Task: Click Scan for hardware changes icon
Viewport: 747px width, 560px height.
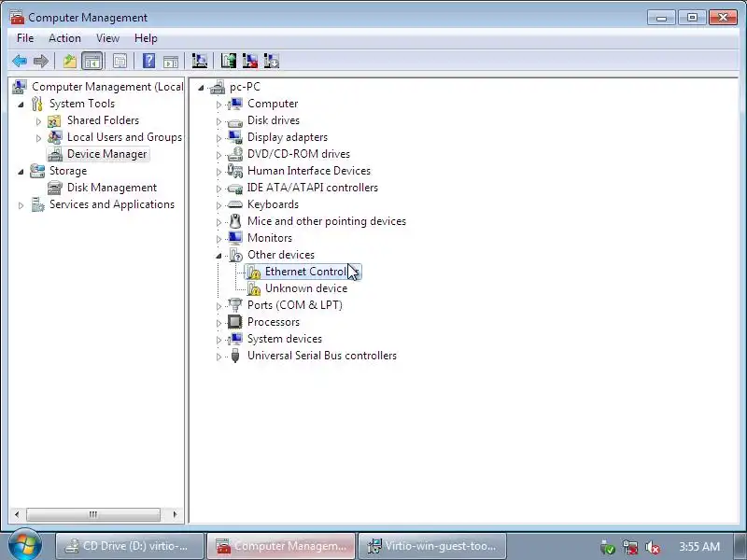Action: (199, 61)
